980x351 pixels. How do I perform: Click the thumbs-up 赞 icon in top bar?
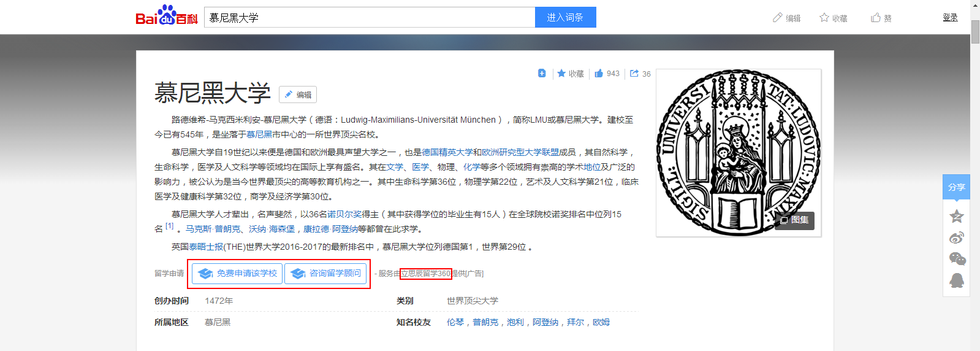pos(876,18)
